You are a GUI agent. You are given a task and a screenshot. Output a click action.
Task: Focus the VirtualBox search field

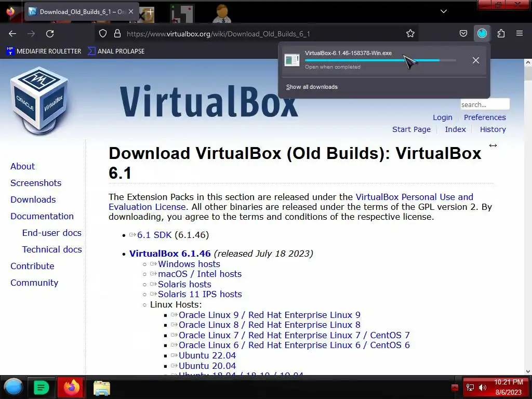pyautogui.click(x=485, y=104)
